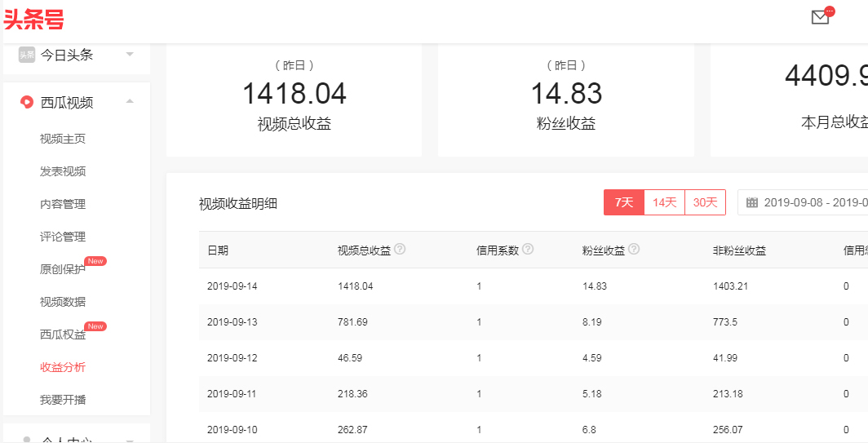The width and height of the screenshot is (868, 443).
Task: Click the 头条号 logo
Action: click(33, 20)
